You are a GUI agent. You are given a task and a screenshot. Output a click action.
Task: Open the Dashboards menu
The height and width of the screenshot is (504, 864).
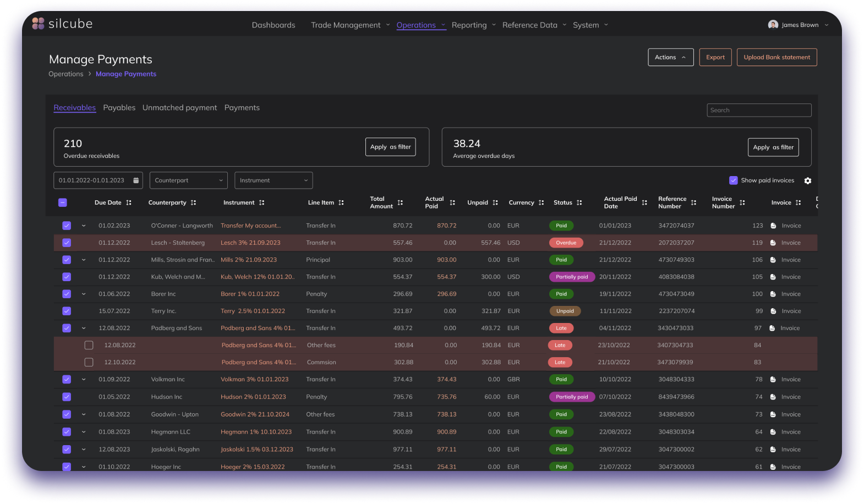pyautogui.click(x=274, y=25)
